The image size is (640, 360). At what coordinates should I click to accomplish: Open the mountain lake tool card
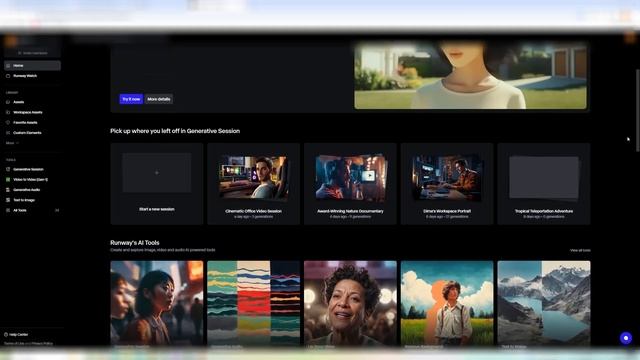[x=544, y=304]
